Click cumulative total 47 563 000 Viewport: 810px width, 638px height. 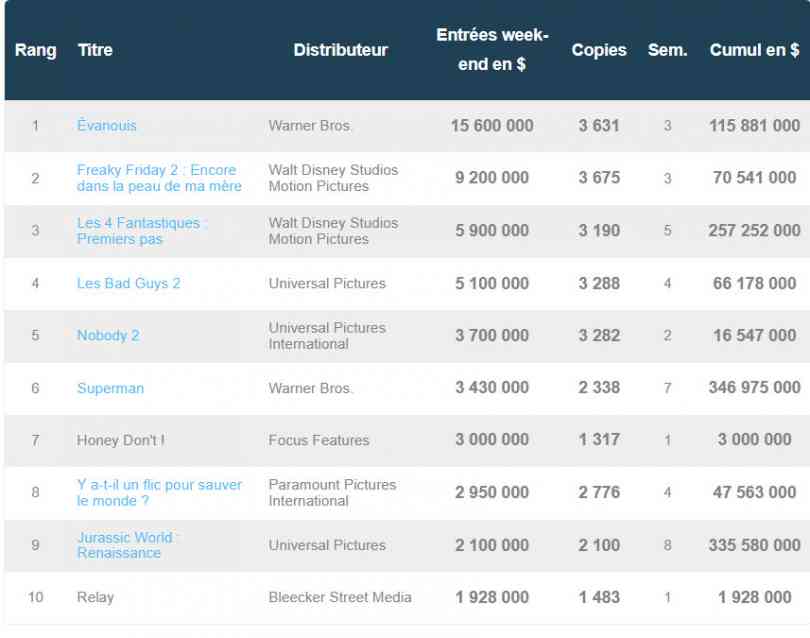click(x=754, y=492)
